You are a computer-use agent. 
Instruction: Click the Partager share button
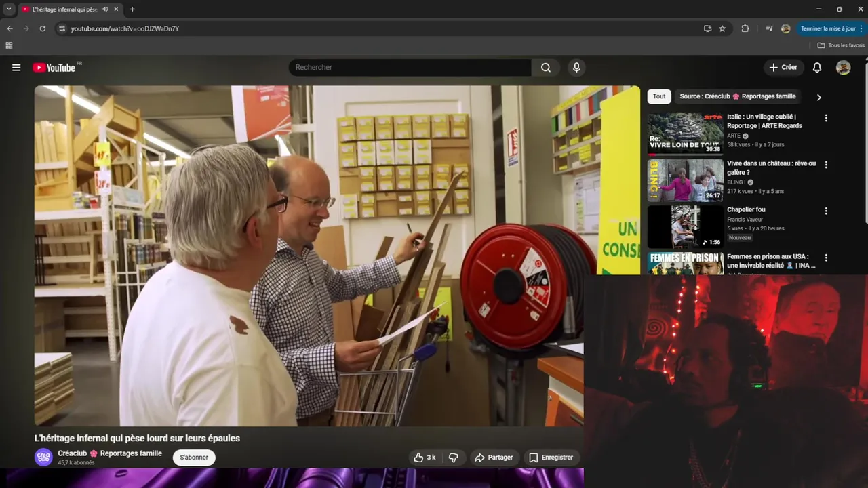(494, 457)
